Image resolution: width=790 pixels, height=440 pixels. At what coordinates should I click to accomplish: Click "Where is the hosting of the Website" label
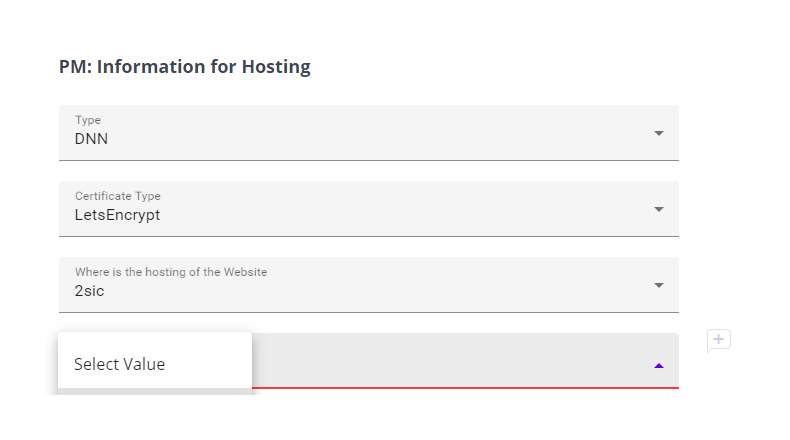click(x=171, y=272)
